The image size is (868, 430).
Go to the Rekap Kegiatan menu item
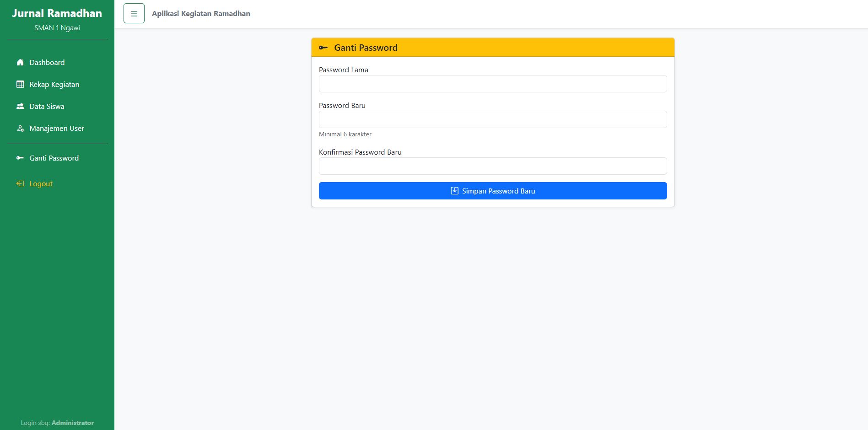pos(54,84)
